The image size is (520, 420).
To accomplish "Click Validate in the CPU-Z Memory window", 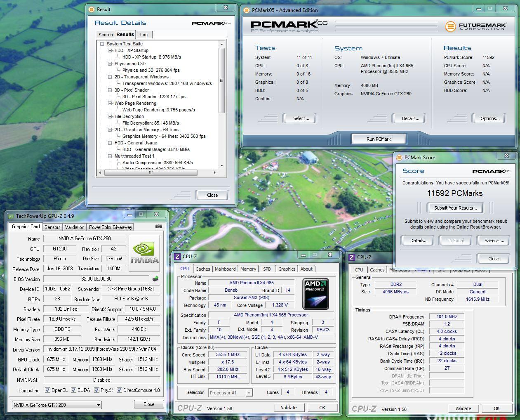I will [463, 408].
